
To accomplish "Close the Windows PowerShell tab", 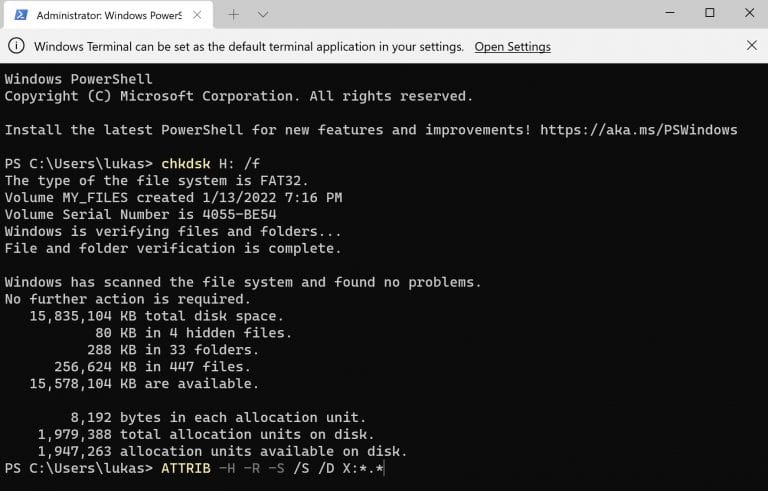I will [197, 15].
